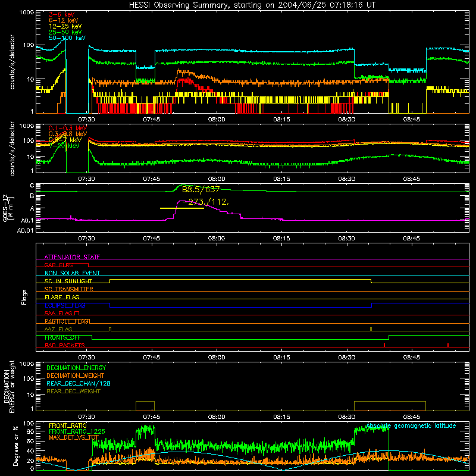The image size is (476, 476).
Task: Click the first red BAD_PACKETS tick marker
Action: click(x=384, y=345)
